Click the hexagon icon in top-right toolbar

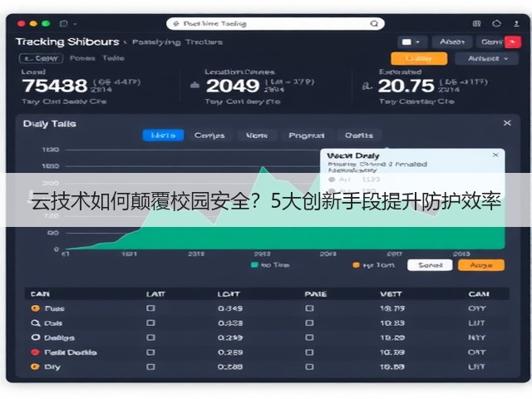click(x=496, y=23)
